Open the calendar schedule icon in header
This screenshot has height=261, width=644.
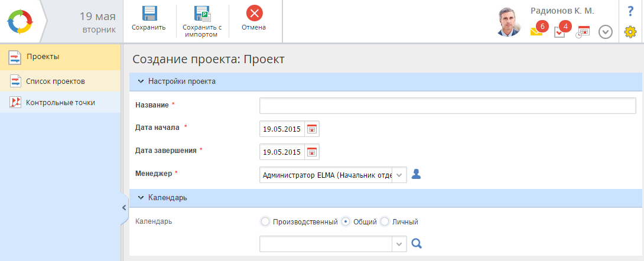pyautogui.click(x=583, y=32)
